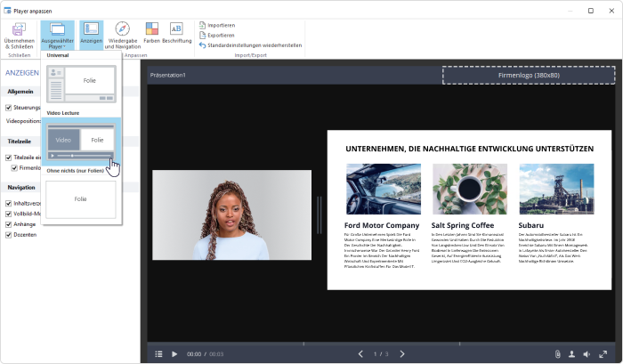Open Ausgewählter Player dropdown

click(57, 36)
